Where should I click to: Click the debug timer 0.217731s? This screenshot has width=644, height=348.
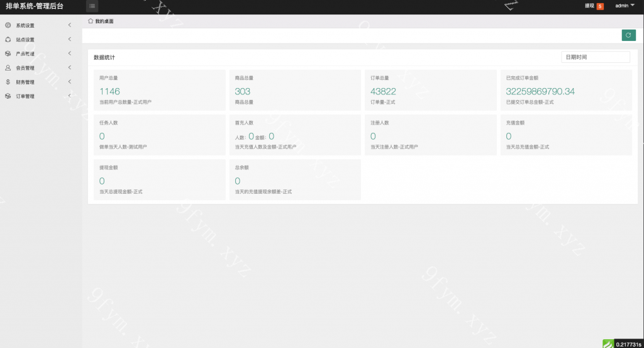point(628,344)
